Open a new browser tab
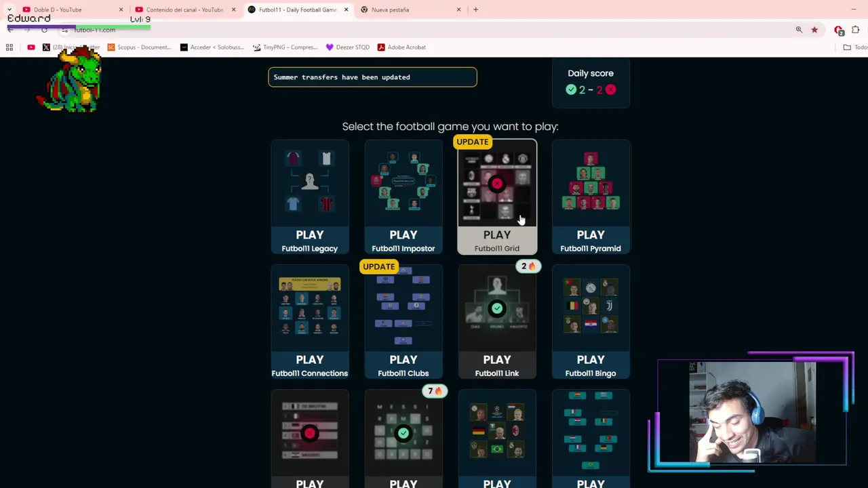 (475, 9)
